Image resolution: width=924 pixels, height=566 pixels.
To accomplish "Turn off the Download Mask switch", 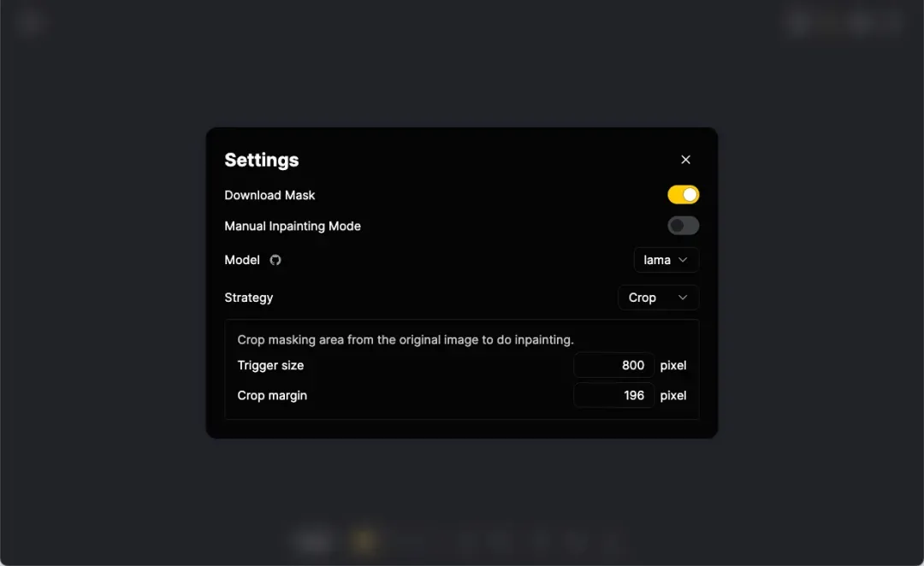I will point(684,195).
